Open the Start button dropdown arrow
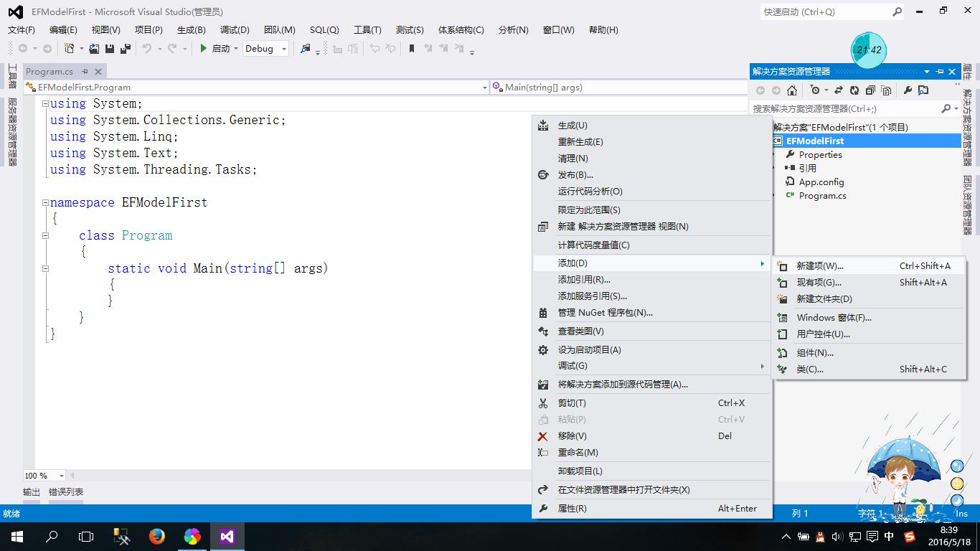The height and width of the screenshot is (551, 980). pos(235,49)
